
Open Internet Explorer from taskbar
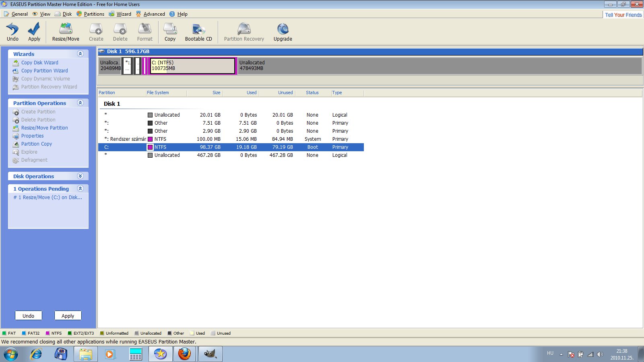point(36,354)
